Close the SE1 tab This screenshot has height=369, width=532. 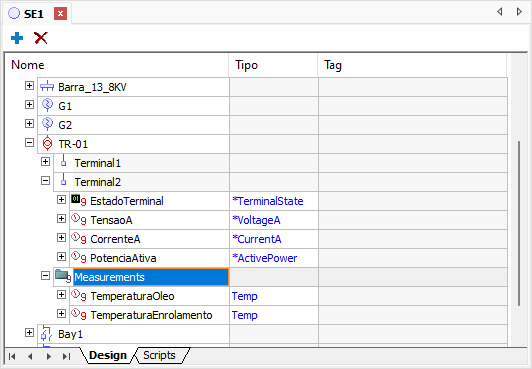coord(60,14)
